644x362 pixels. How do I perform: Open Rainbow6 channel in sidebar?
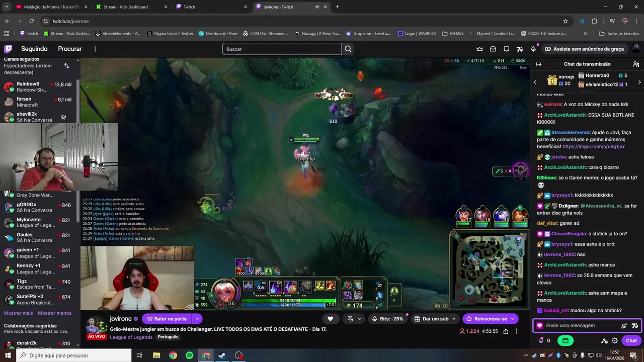click(x=39, y=87)
